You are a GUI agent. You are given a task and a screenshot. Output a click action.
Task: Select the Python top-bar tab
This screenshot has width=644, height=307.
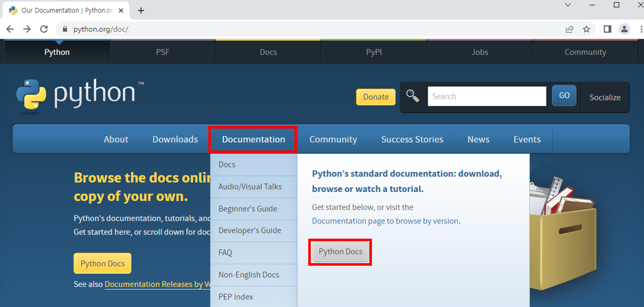pos(57,52)
